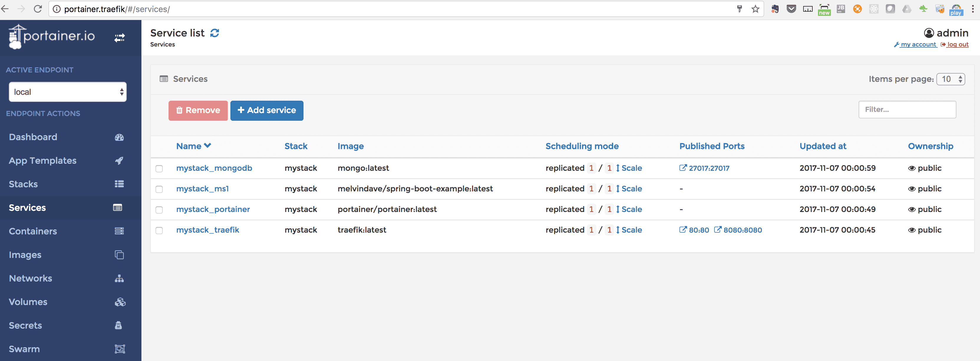Open the browser three-dot menu
This screenshot has width=980, height=361.
973,9
